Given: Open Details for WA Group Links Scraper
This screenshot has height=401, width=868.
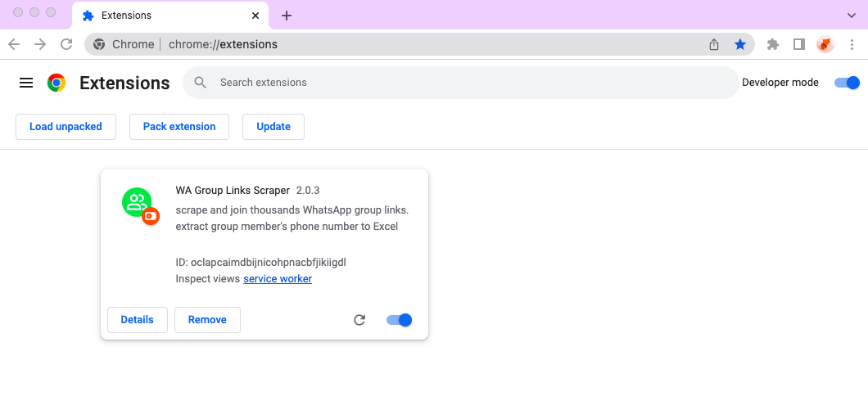Looking at the screenshot, I should coord(138,320).
